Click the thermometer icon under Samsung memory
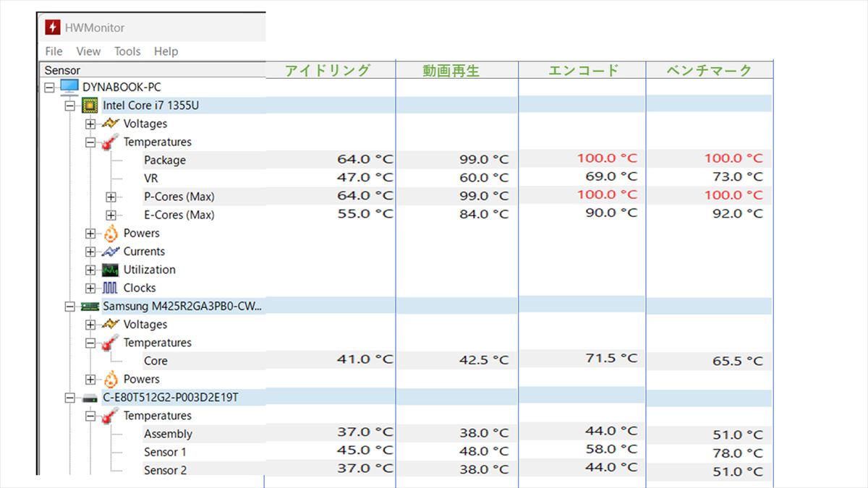 (x=111, y=343)
